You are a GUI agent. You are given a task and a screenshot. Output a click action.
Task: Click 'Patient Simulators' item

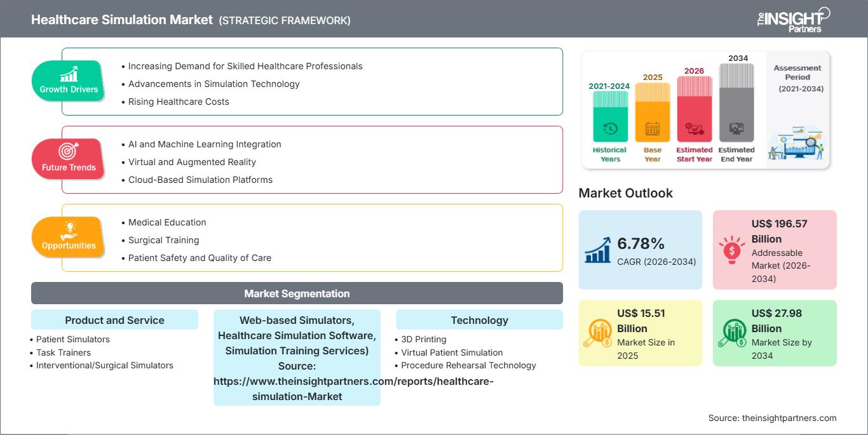click(72, 339)
